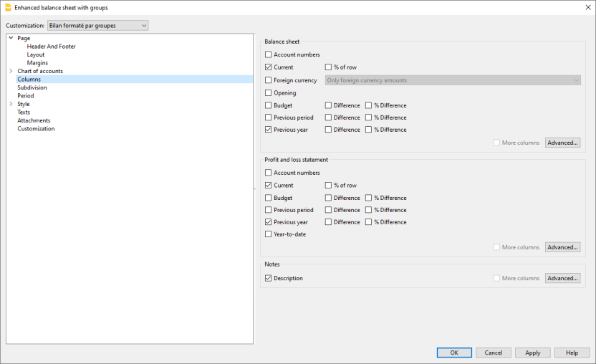The height and width of the screenshot is (364, 596).
Task: Expand the Style tree node
Action: (x=11, y=104)
